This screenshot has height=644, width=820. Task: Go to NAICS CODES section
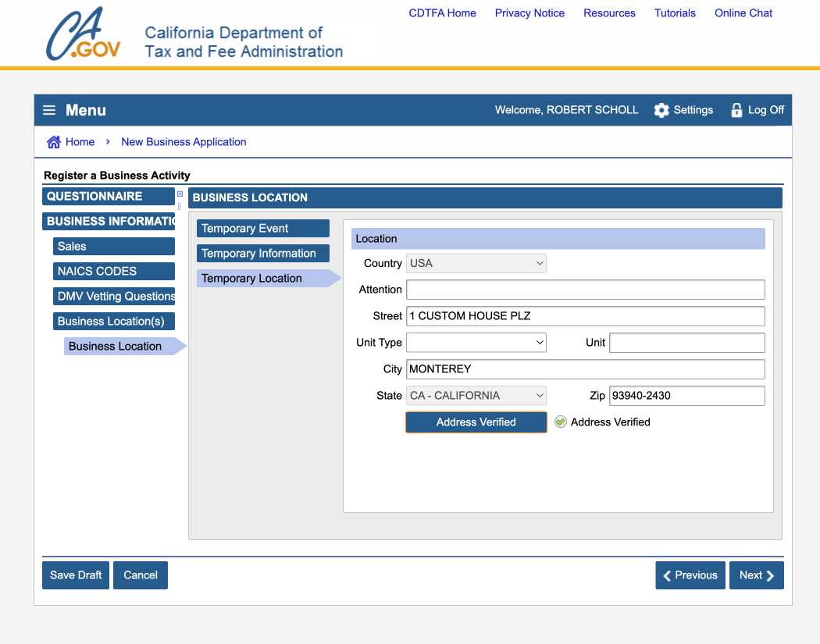pyautogui.click(x=113, y=272)
